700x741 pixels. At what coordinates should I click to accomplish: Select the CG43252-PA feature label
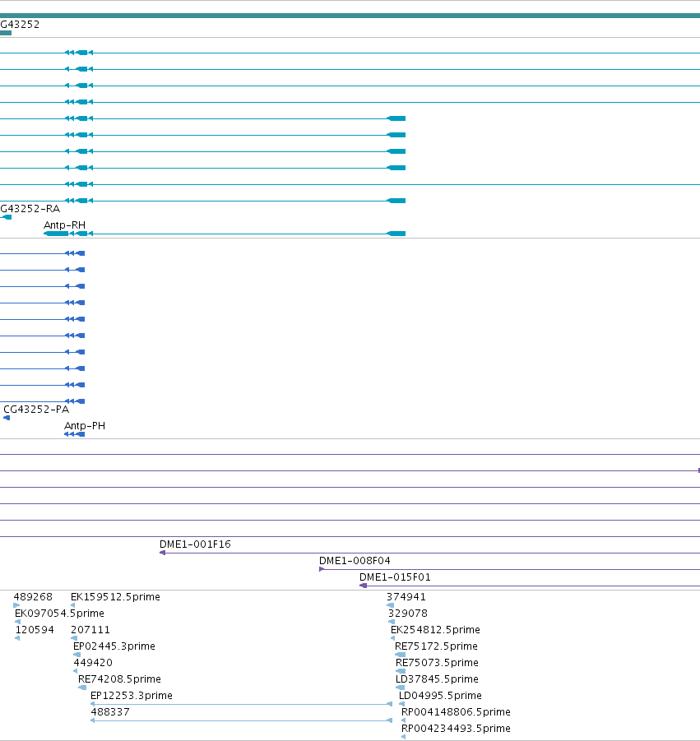(x=36, y=410)
